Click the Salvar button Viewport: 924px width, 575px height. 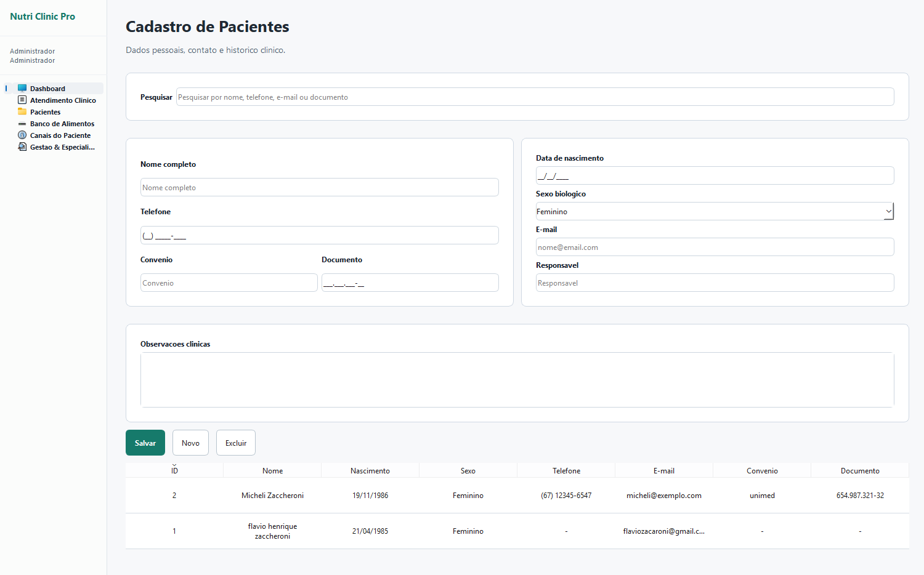click(x=145, y=443)
